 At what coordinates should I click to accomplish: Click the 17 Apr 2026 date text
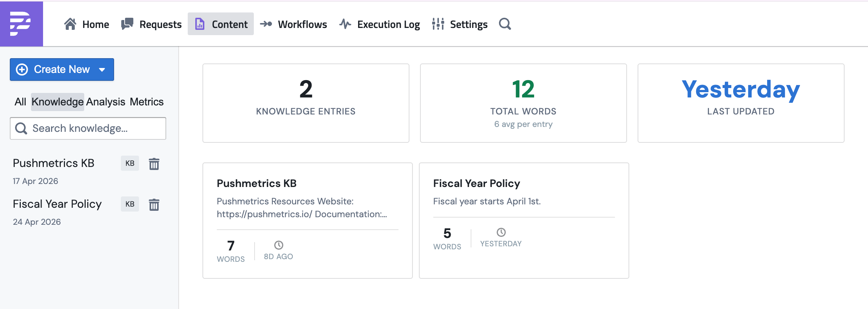(x=36, y=181)
